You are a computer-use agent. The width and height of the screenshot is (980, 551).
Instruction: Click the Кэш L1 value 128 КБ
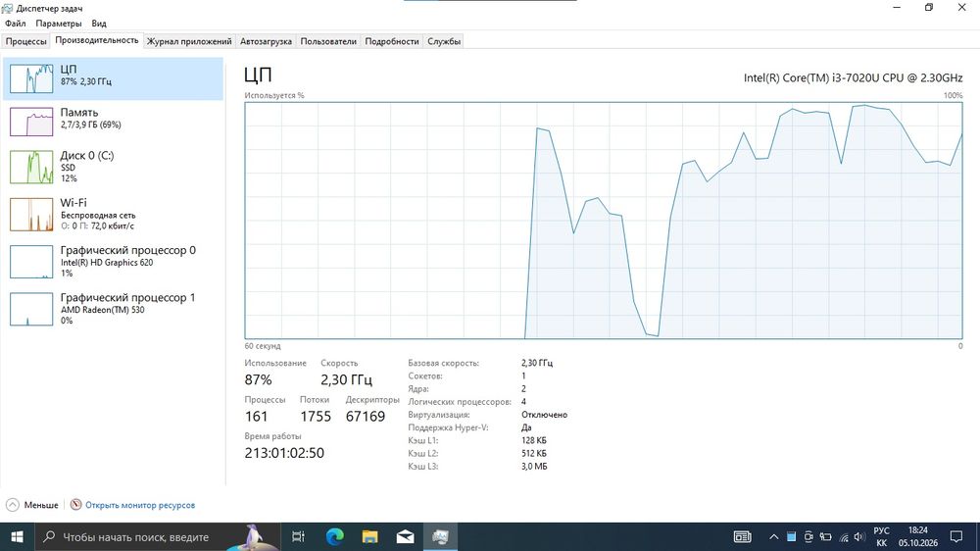click(534, 440)
